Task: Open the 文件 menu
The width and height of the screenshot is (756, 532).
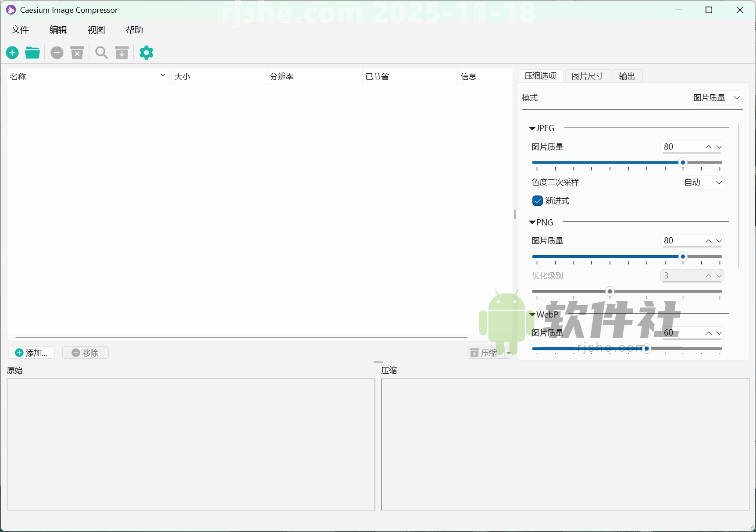Action: [x=20, y=30]
